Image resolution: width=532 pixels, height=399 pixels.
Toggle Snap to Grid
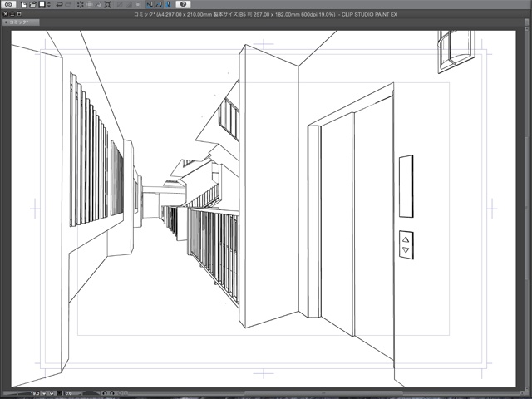click(x=168, y=5)
